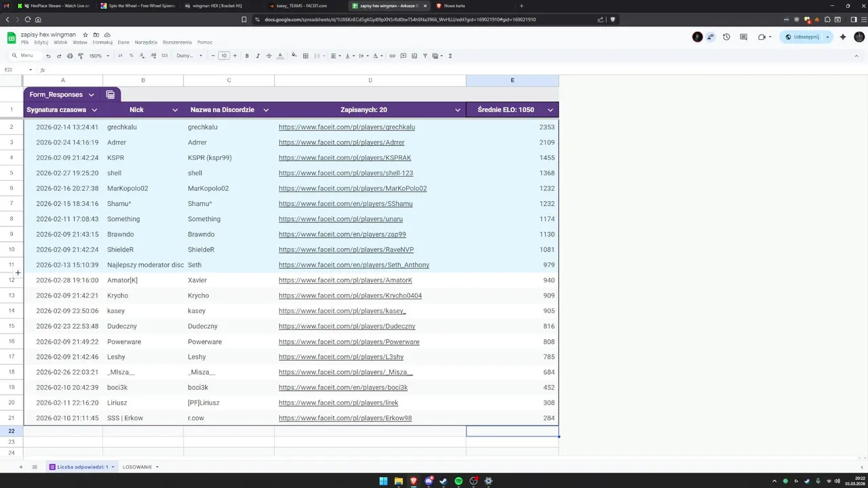
Task: Open the Formatuj menu
Action: (102, 43)
